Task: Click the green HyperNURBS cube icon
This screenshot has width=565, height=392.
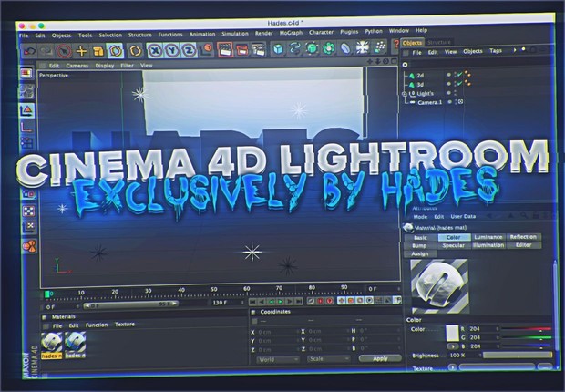Action: pyautogui.click(x=312, y=48)
